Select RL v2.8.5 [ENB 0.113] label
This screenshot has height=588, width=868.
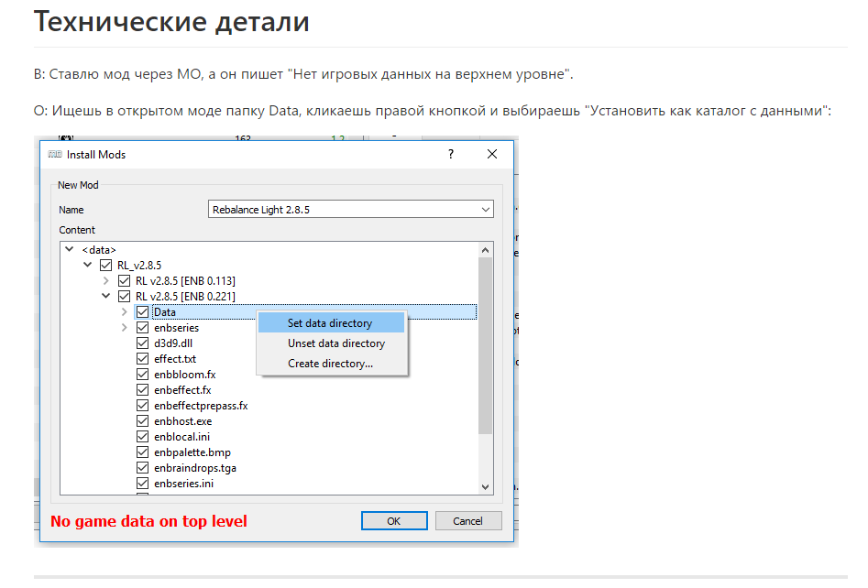point(185,281)
